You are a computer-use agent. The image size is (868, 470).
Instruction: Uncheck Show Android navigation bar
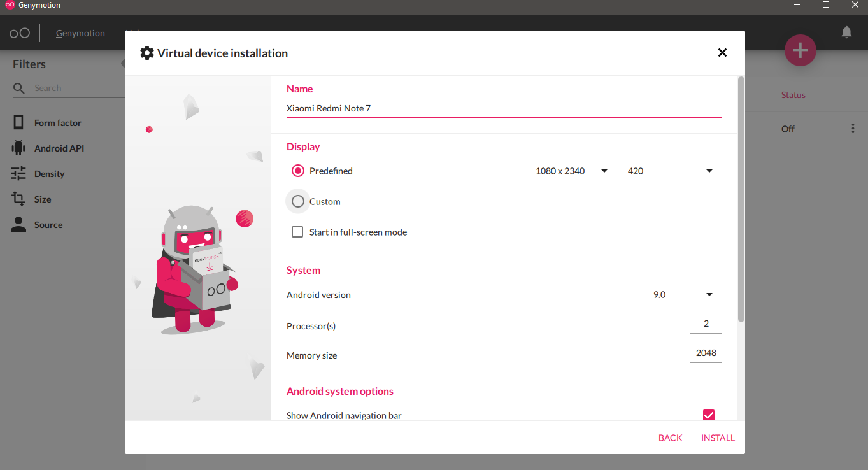[708, 415]
